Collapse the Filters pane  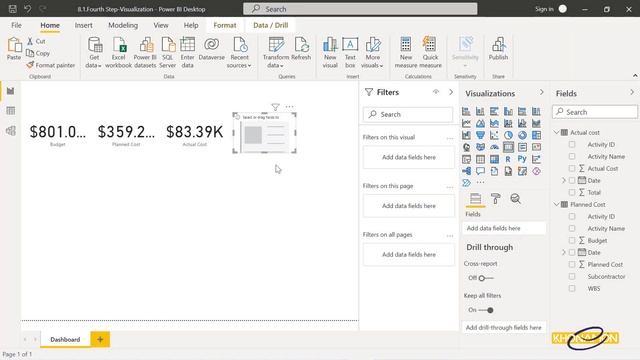click(x=451, y=92)
